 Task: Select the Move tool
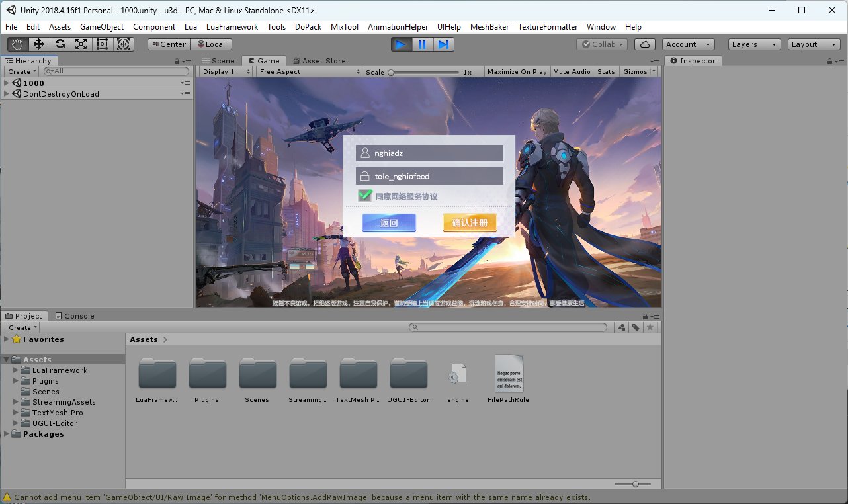[38, 44]
